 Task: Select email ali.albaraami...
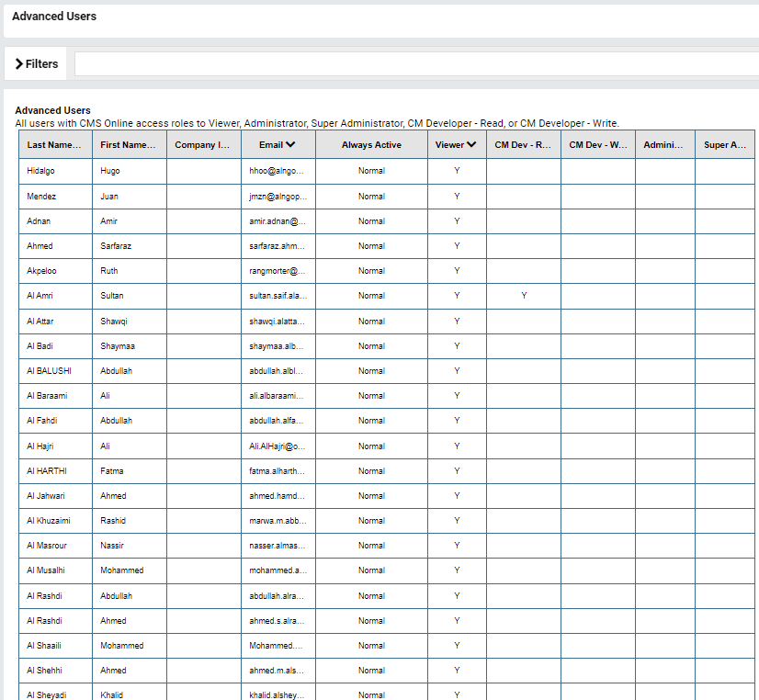[x=276, y=396]
